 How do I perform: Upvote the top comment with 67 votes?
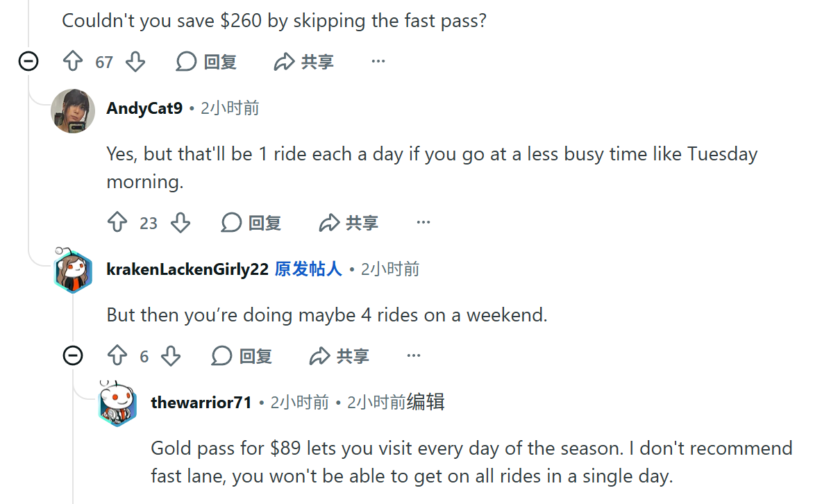pyautogui.click(x=73, y=61)
